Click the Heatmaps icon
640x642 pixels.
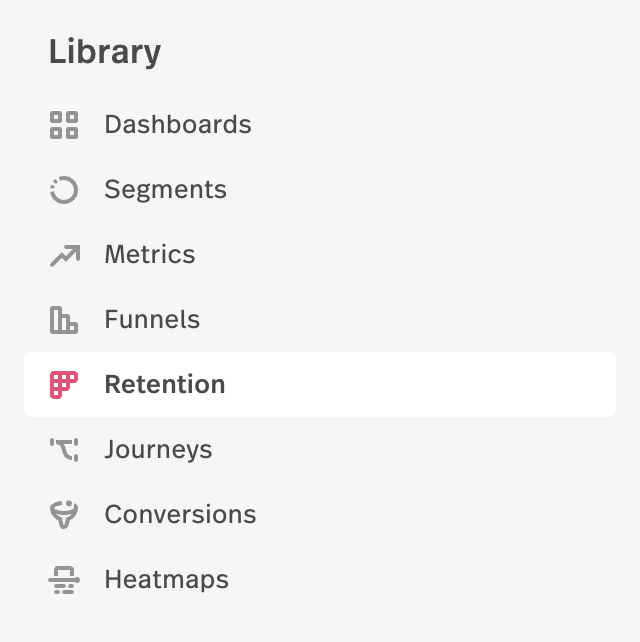coord(64,580)
